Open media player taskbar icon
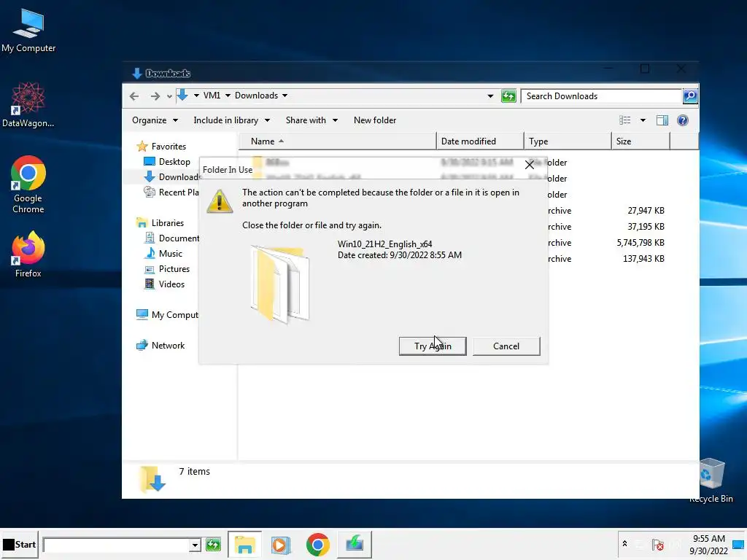 coord(281,545)
